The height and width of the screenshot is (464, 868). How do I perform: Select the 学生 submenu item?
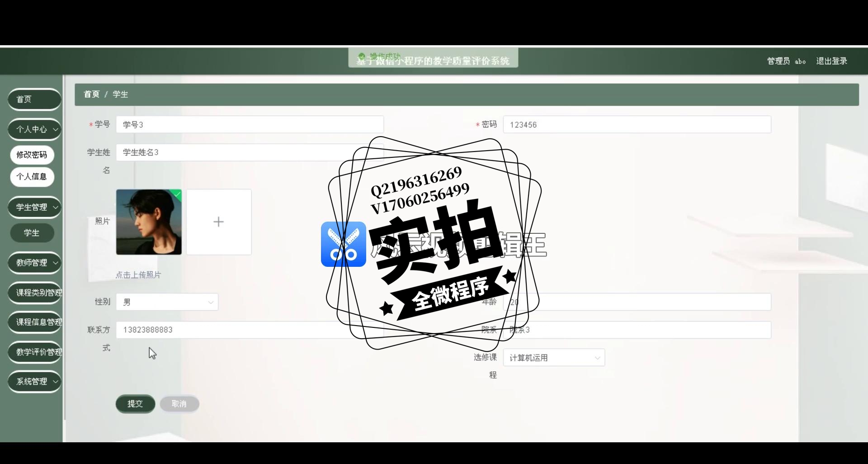[32, 233]
